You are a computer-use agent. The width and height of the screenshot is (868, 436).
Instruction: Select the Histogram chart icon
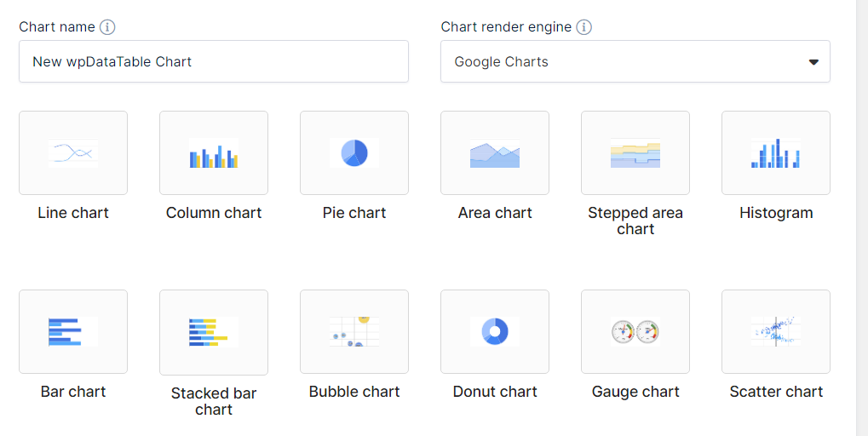click(776, 152)
